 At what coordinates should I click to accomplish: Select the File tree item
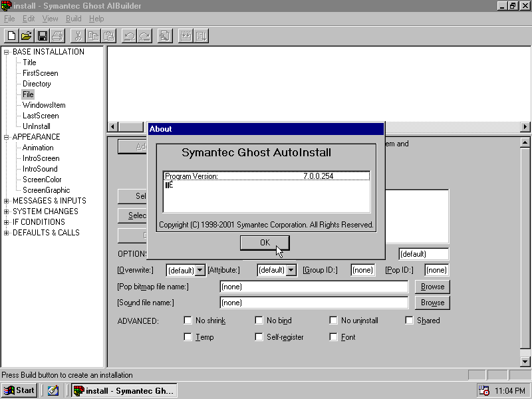(x=28, y=94)
